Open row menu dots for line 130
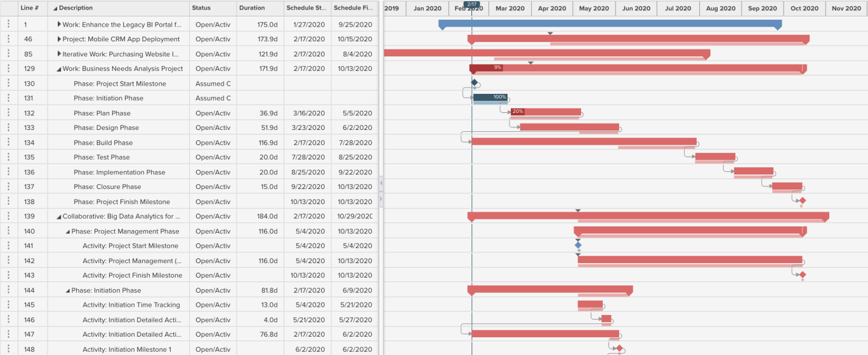868x355 pixels. tap(8, 83)
